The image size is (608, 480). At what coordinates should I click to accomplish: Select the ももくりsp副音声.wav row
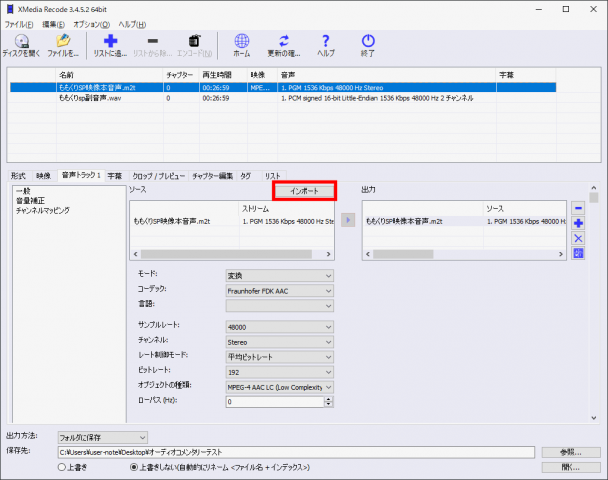click(283, 98)
